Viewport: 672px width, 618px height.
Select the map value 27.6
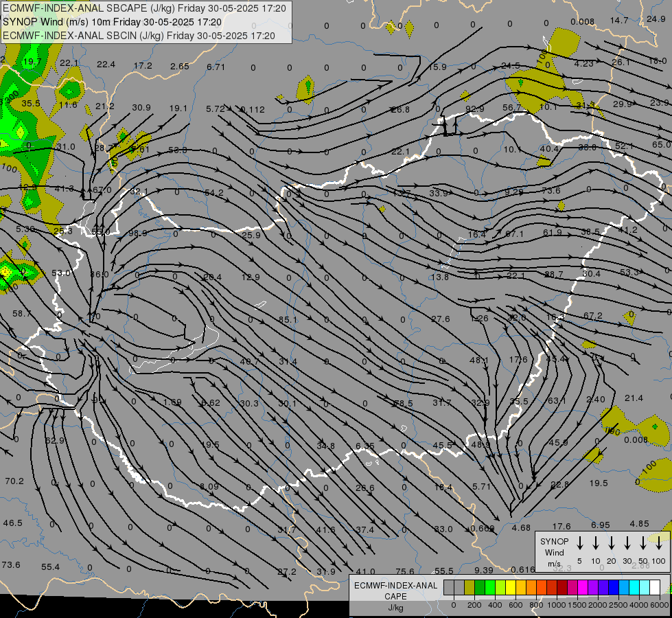coord(441,319)
